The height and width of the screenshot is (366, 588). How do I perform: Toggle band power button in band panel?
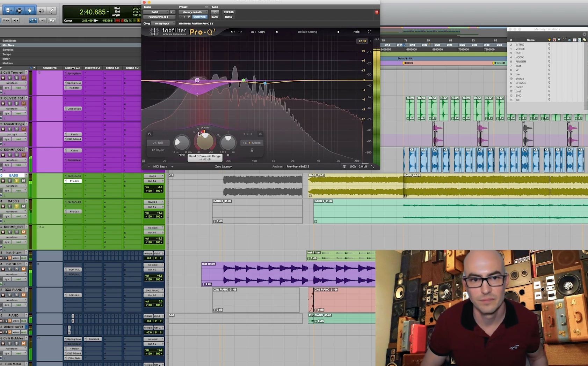(x=150, y=134)
